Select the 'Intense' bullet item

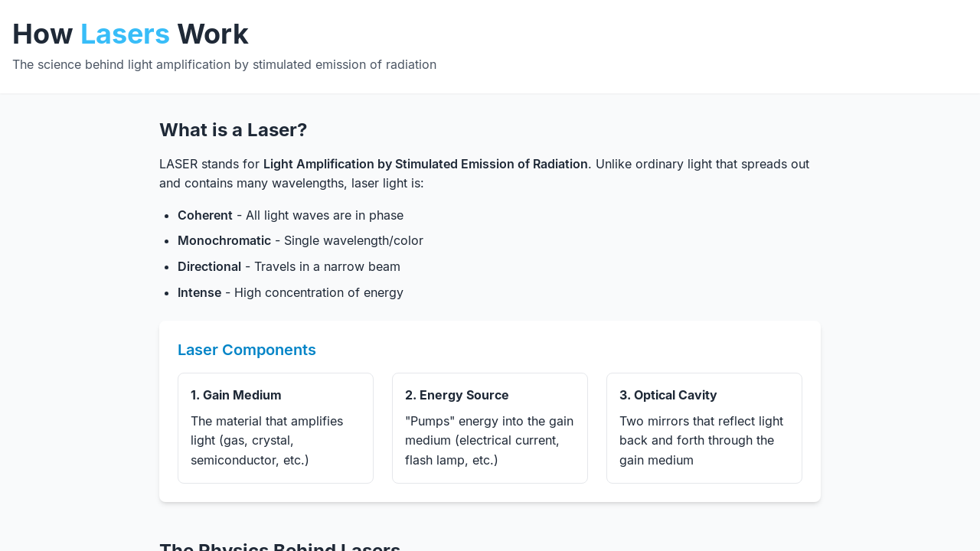pos(290,292)
